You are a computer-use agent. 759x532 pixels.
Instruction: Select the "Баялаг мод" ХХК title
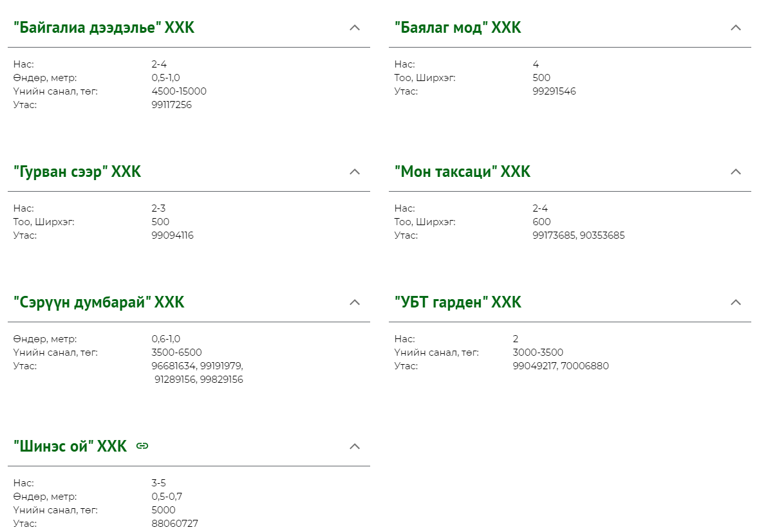pos(458,28)
